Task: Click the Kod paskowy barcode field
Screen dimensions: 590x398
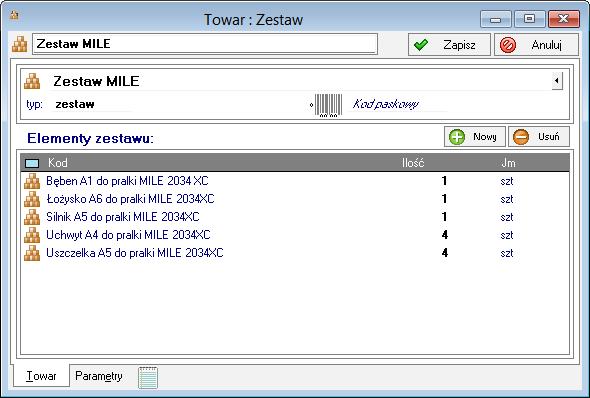Action: [385, 104]
